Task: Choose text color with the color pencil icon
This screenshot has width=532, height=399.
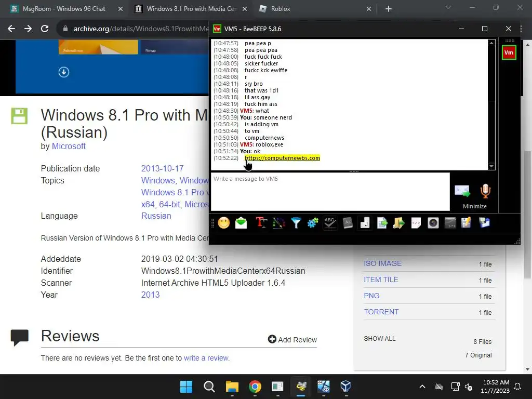Action: [x=278, y=223]
